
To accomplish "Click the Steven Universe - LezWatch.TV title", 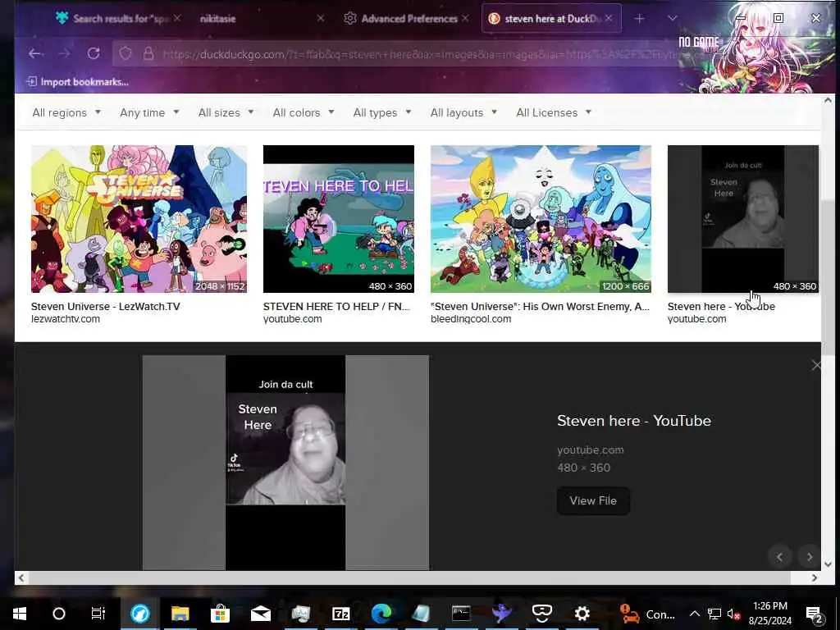I will click(106, 307).
